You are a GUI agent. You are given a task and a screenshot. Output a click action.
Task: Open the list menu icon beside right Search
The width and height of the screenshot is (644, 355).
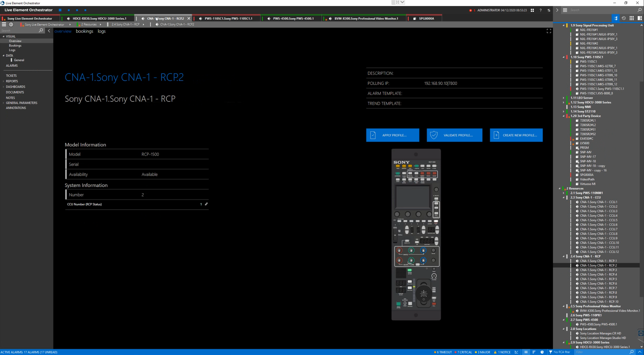(565, 10)
